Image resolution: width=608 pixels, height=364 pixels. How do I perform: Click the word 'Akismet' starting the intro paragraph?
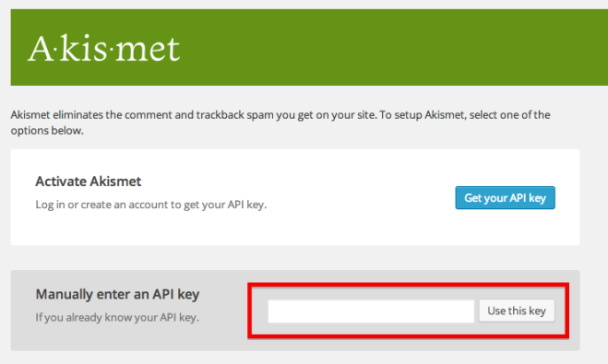(x=30, y=115)
